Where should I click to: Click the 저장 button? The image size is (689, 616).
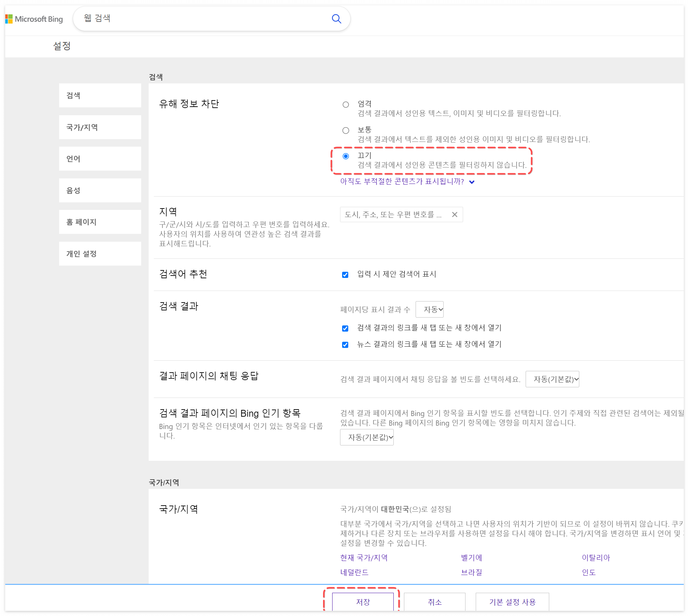363,602
